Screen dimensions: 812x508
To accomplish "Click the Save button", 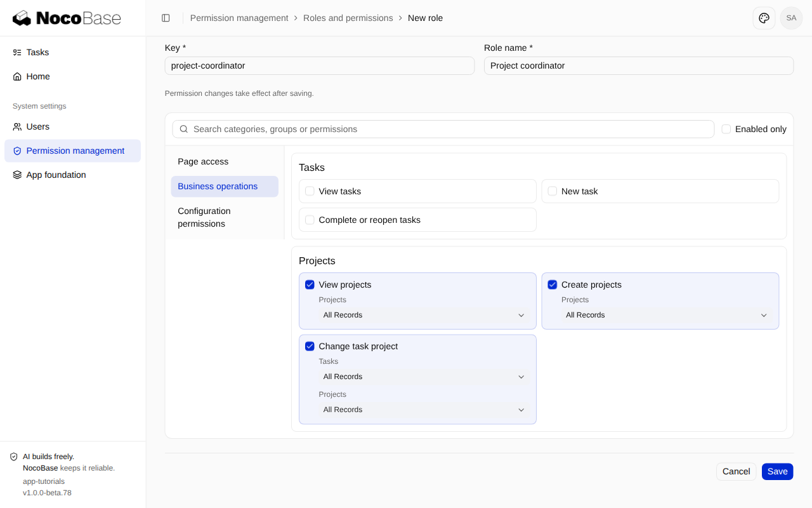I will (777, 471).
